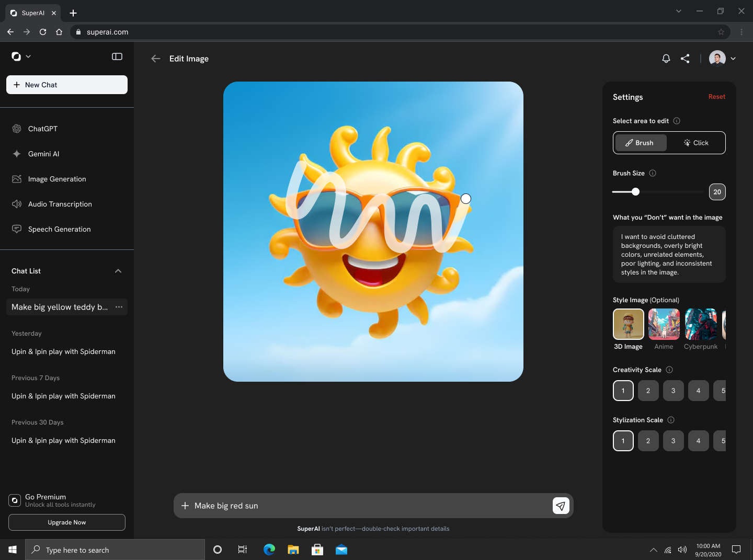Set Creativity Scale to 3
Viewport: 753px width, 560px height.
tap(673, 391)
